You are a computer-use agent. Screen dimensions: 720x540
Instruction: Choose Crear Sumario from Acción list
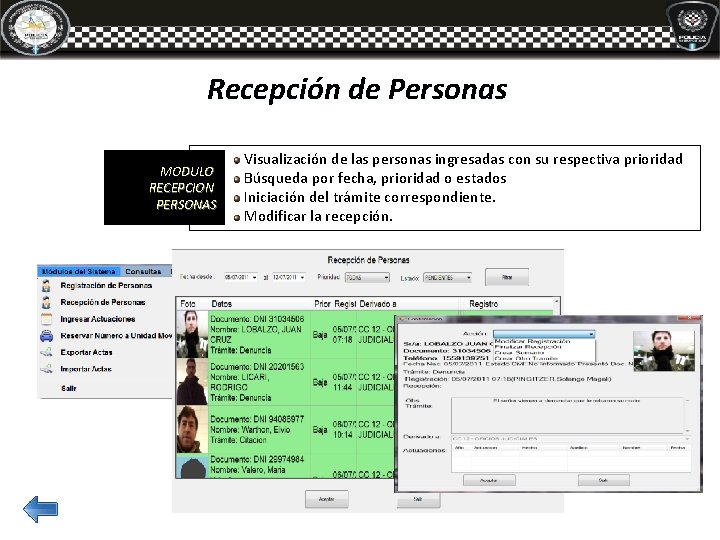coord(519,352)
